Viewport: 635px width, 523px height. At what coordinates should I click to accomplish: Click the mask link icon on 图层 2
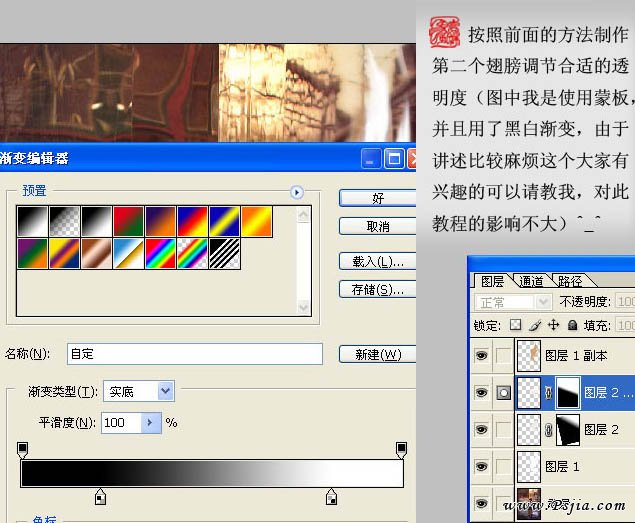(547, 430)
